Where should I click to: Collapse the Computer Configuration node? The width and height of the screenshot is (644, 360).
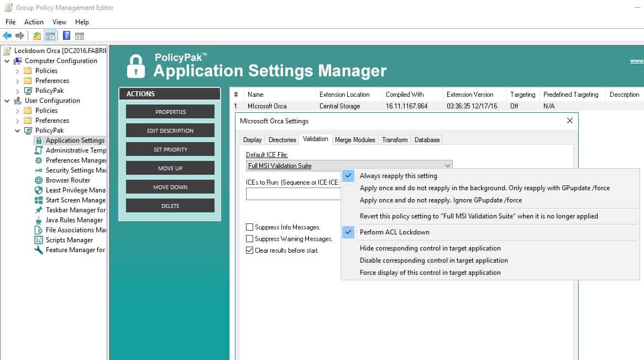(x=7, y=61)
